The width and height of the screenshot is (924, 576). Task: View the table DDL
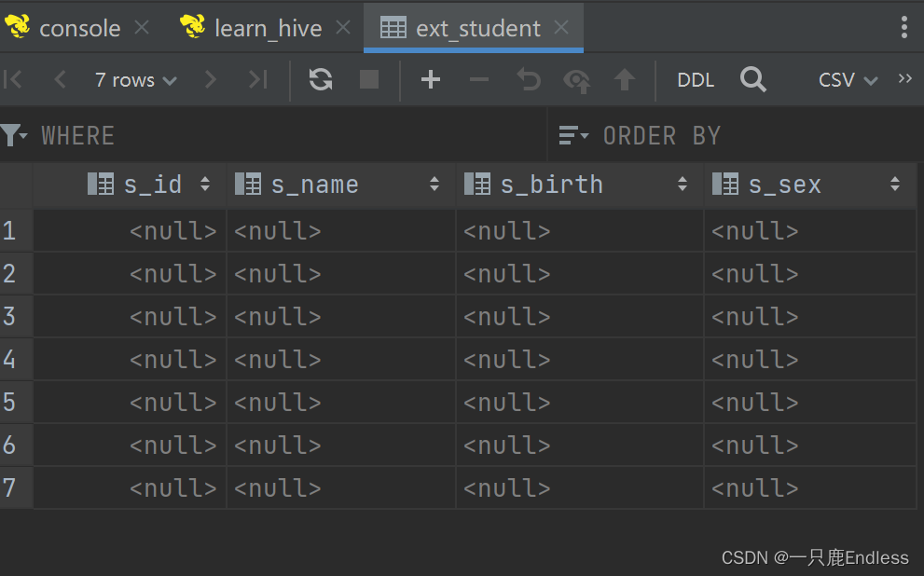(x=695, y=79)
